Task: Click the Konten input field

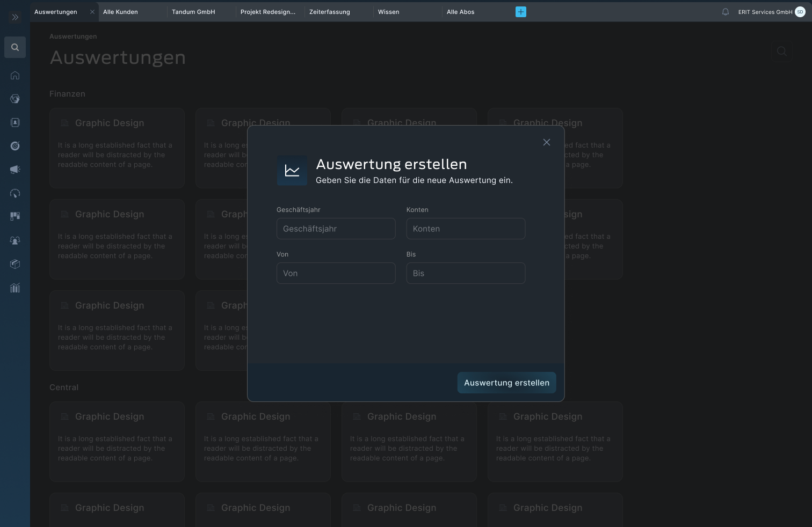Action: click(466, 229)
